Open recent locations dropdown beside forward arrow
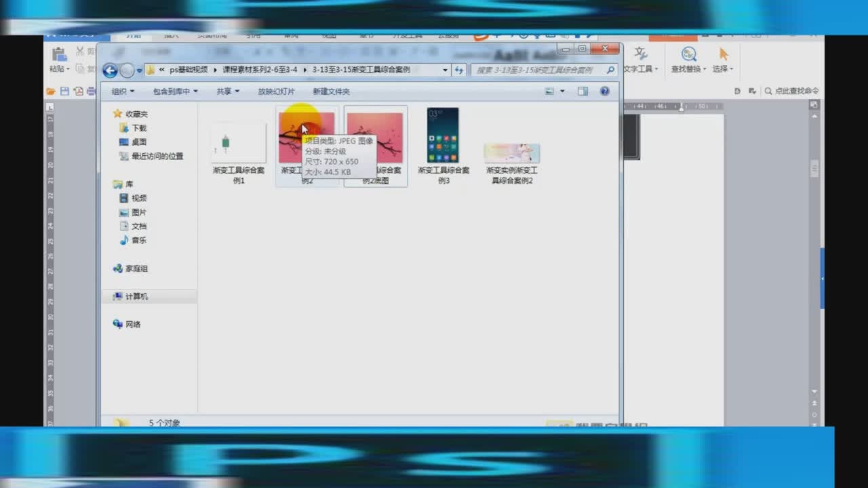Image resolution: width=868 pixels, height=488 pixels. pos(139,70)
